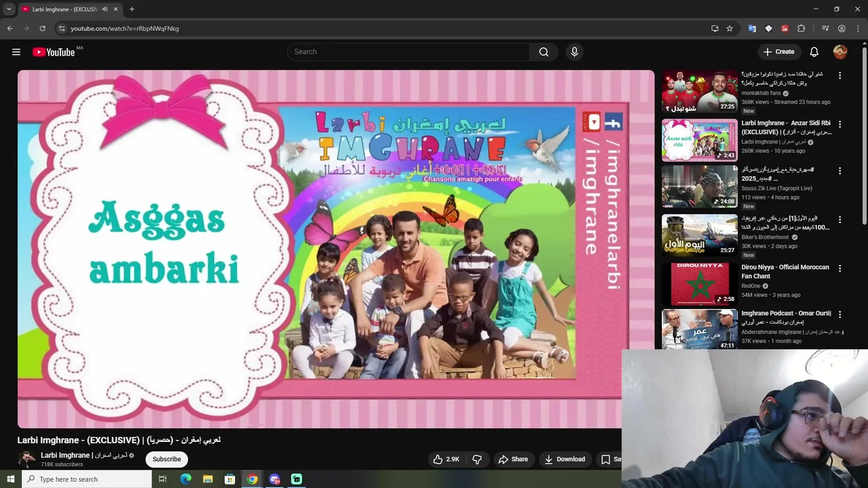Open the Extensions puzzle menu
The height and width of the screenshot is (488, 868).
tap(801, 28)
